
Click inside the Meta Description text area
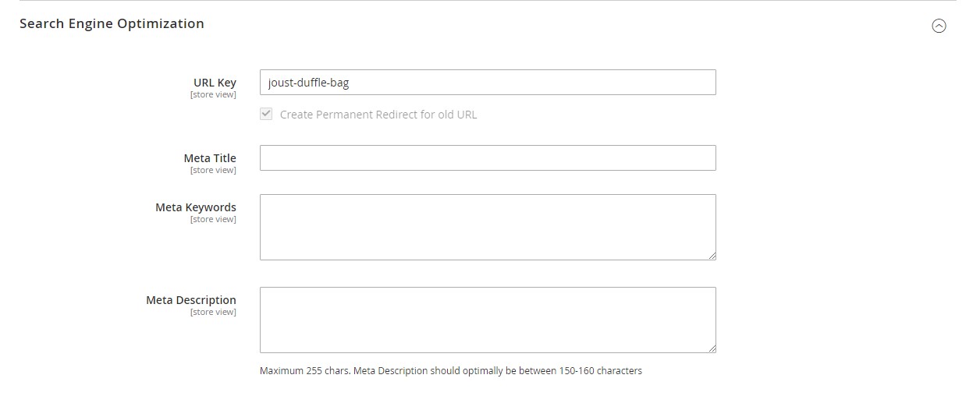(487, 319)
